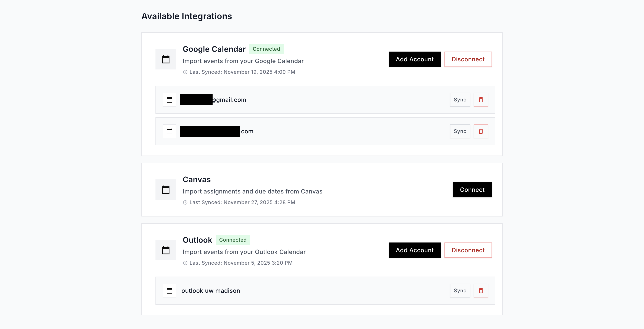The height and width of the screenshot is (329, 644).
Task: Click the Canvas integration calendar icon
Action: pyautogui.click(x=165, y=189)
